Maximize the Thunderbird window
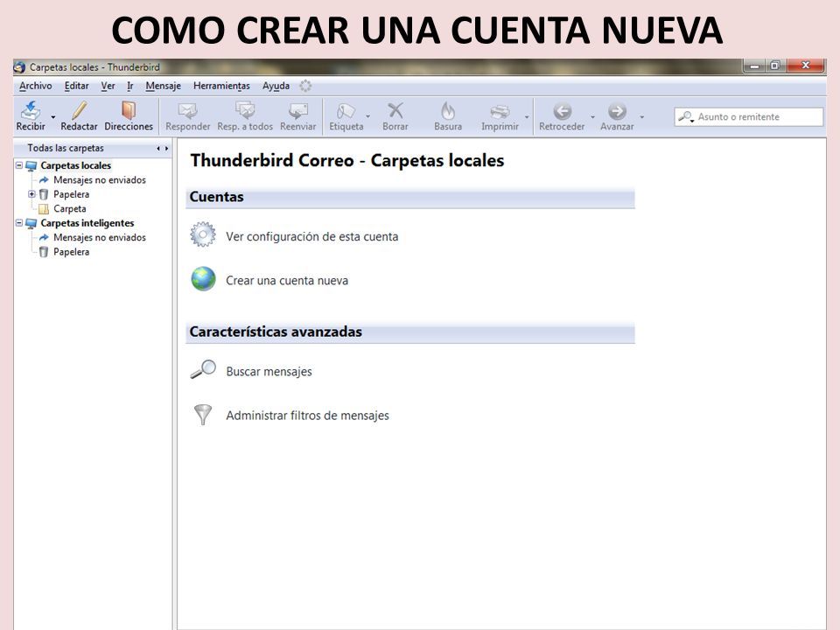Viewport: 840px width, 630px height. tap(774, 66)
